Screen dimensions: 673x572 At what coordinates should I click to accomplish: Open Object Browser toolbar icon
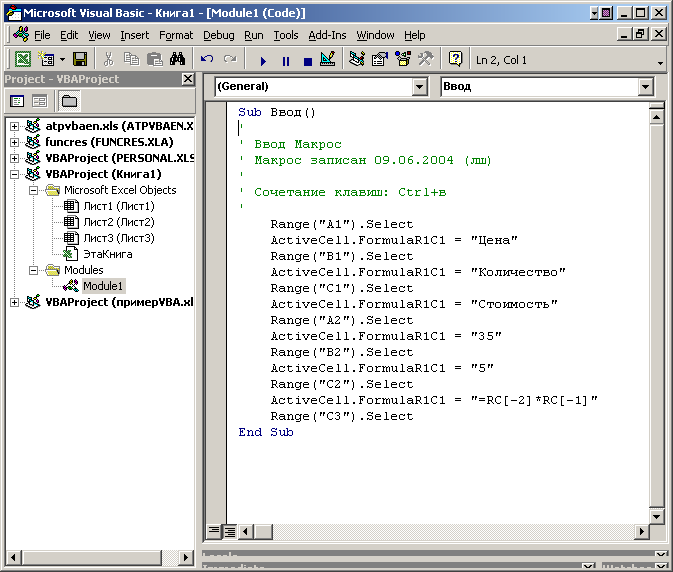[403, 59]
